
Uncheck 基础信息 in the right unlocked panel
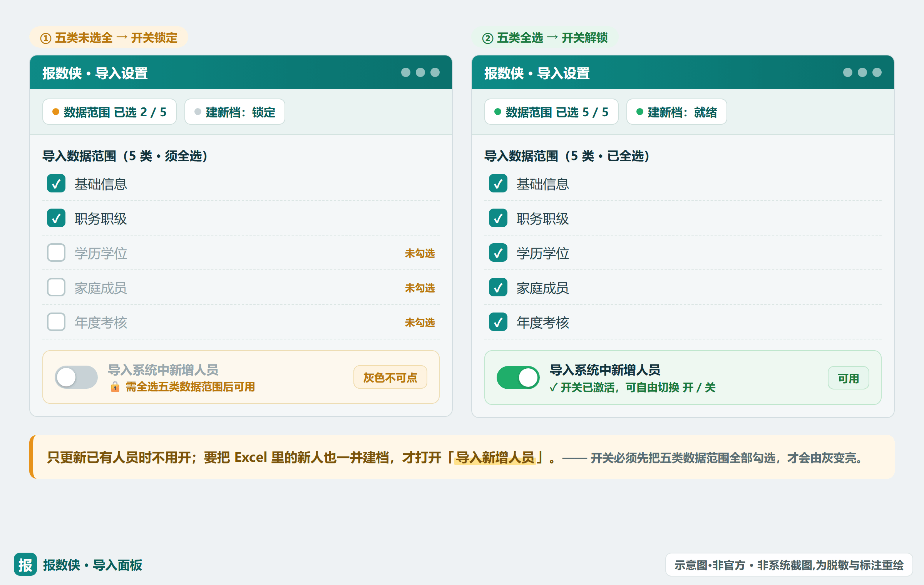[498, 183]
